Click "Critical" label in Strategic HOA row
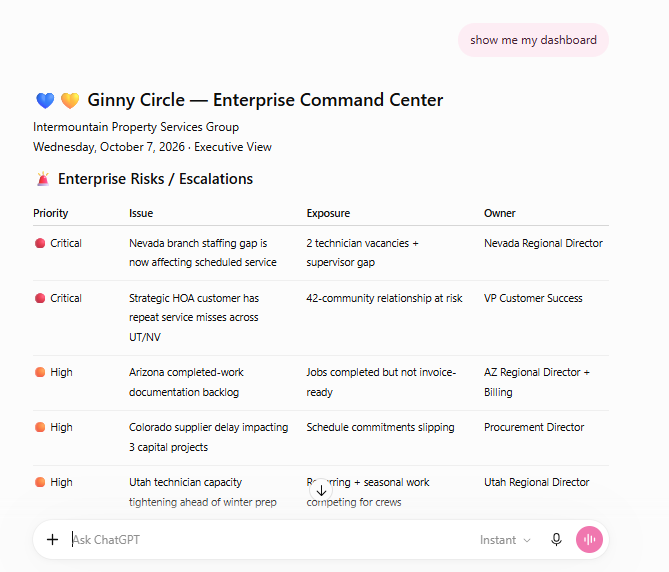The image size is (669, 572). (66, 298)
